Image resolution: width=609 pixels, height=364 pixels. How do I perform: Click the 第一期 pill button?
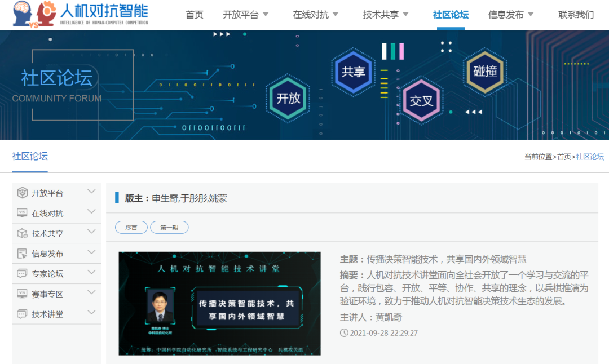click(x=169, y=228)
